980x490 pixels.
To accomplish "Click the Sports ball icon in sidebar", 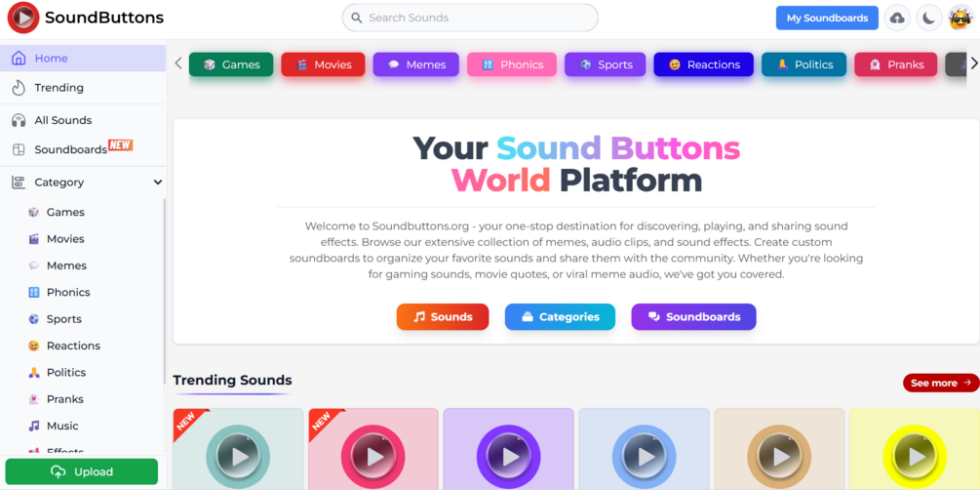I will pos(34,319).
